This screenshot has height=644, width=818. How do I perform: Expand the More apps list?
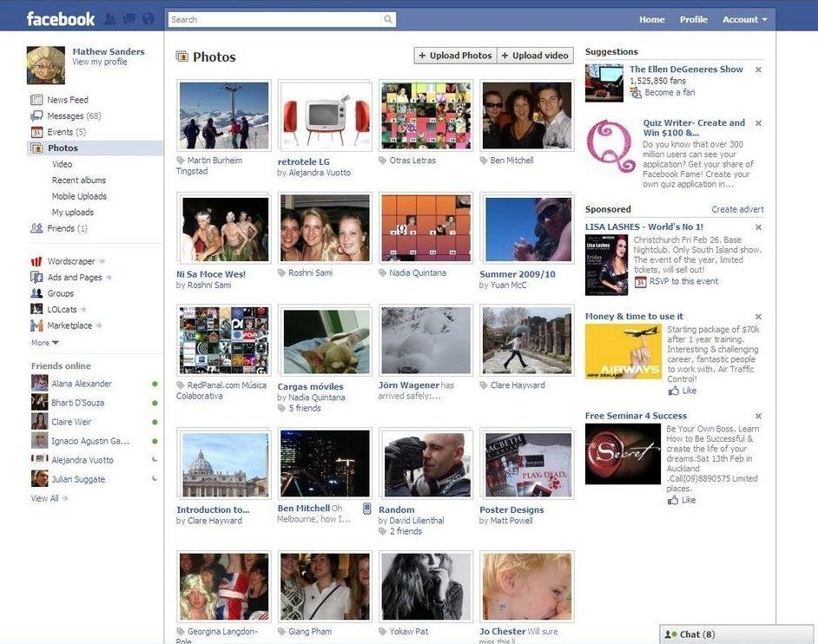(40, 343)
